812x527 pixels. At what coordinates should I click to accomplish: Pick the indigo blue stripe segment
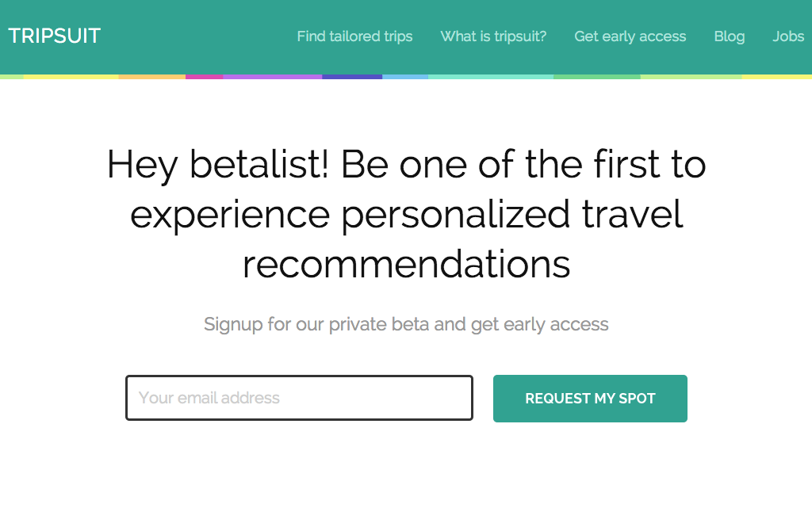pyautogui.click(x=352, y=77)
